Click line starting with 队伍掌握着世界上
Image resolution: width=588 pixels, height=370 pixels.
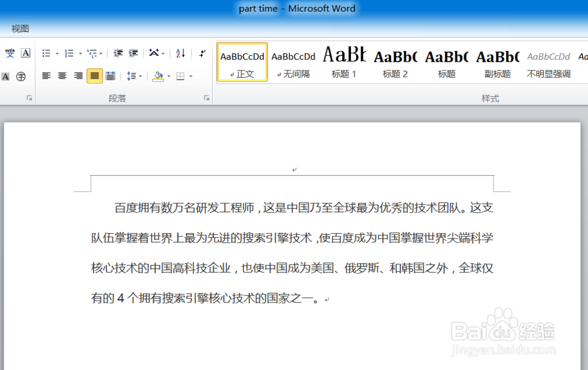(292, 238)
